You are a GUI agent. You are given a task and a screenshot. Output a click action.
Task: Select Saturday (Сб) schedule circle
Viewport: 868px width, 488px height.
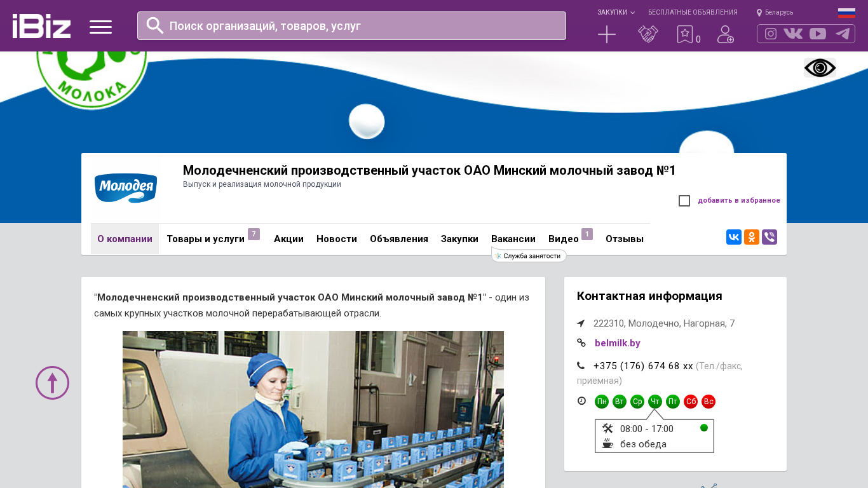[x=691, y=402]
